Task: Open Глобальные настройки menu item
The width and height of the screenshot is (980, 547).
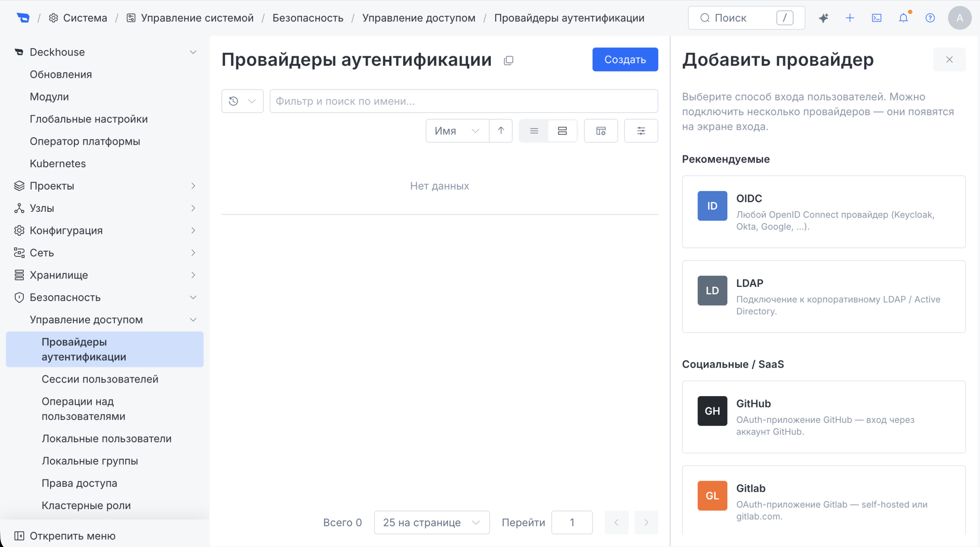Action: click(88, 119)
